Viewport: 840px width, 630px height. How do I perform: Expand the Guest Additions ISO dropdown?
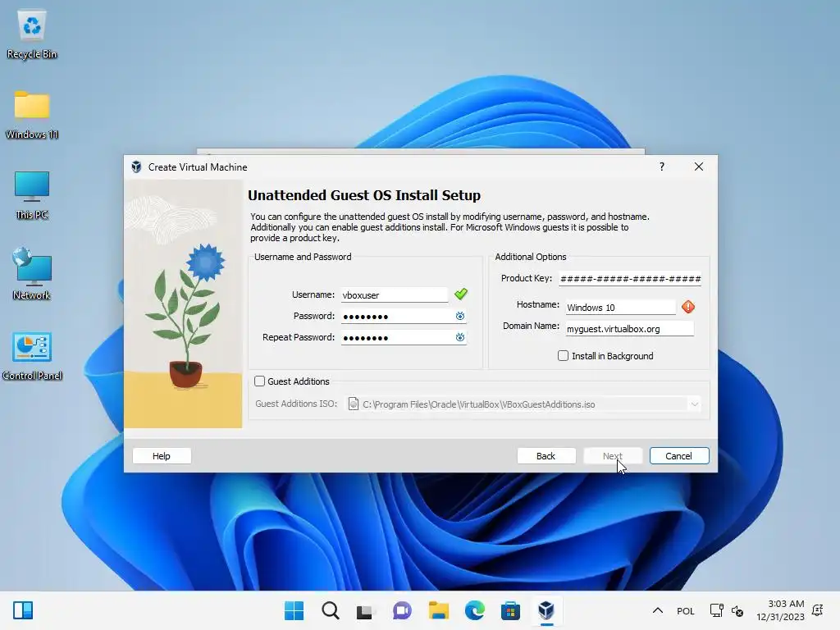(694, 404)
